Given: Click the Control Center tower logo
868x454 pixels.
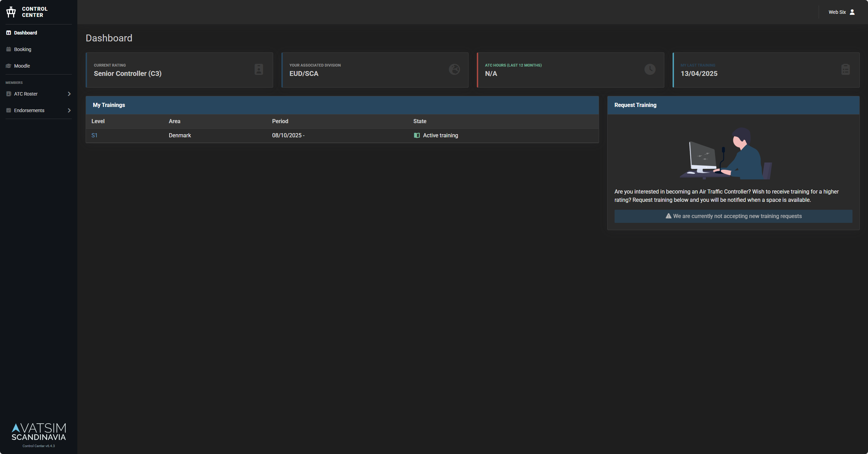Looking at the screenshot, I should pyautogui.click(x=11, y=12).
